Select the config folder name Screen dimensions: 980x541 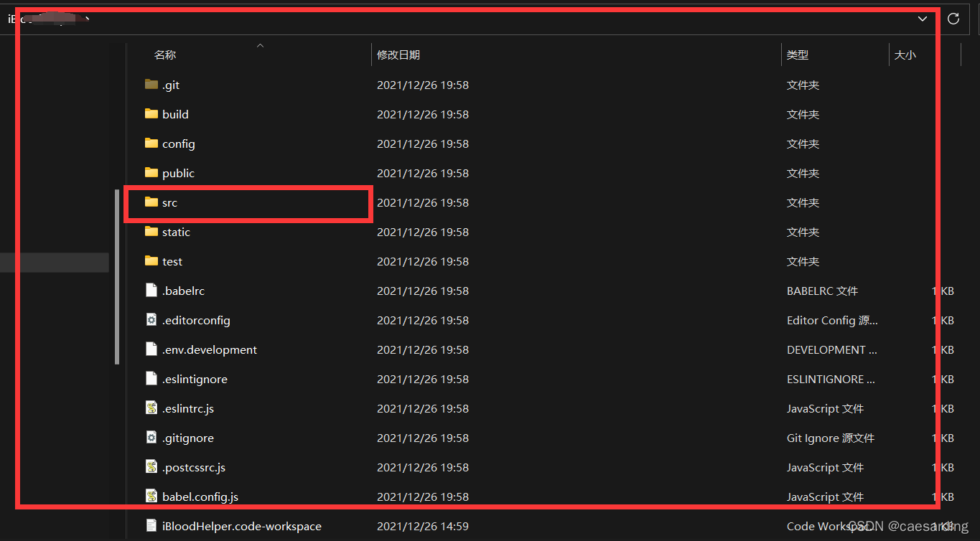pos(179,144)
